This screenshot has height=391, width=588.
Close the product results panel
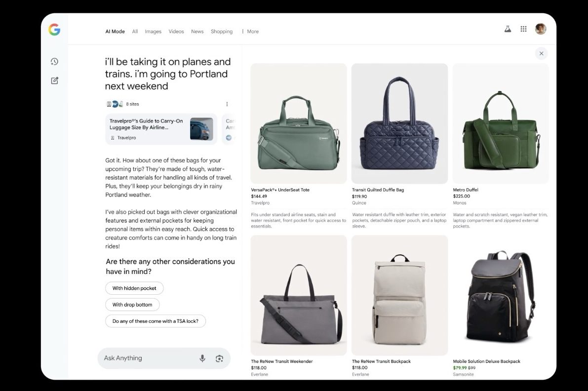[x=541, y=53]
